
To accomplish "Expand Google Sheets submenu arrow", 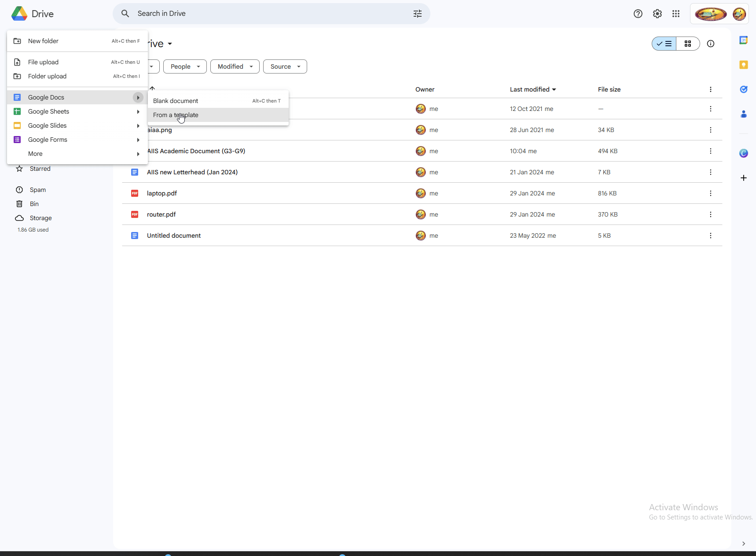I will (138, 111).
